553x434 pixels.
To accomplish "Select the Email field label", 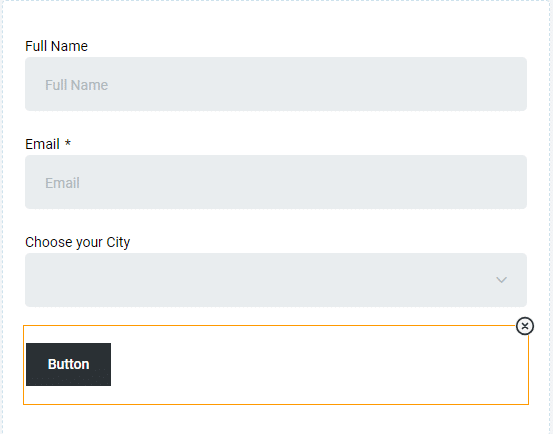I will (x=42, y=144).
